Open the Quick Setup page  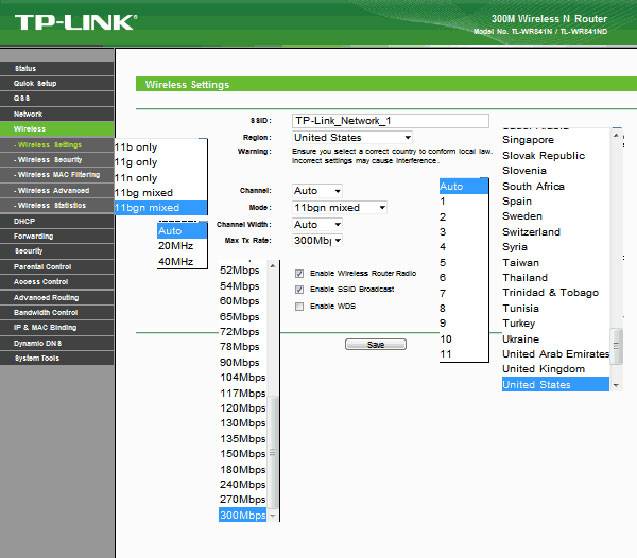[x=35, y=83]
